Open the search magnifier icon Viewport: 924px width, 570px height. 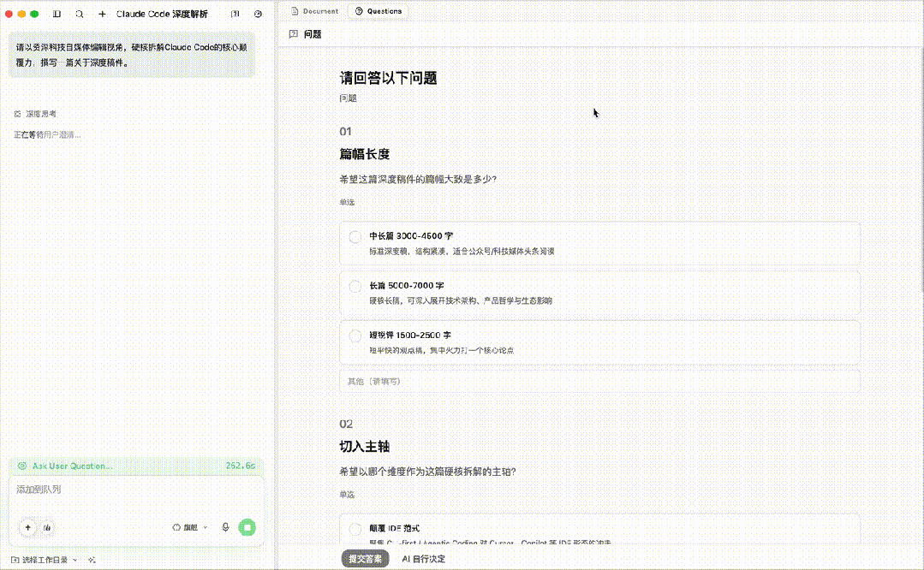pyautogui.click(x=80, y=14)
